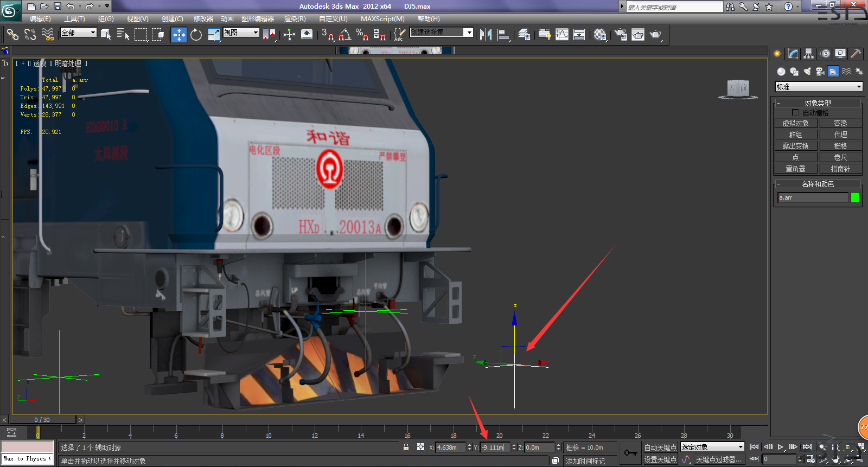Open the 创建选择集 named selection dropdown

click(442, 33)
